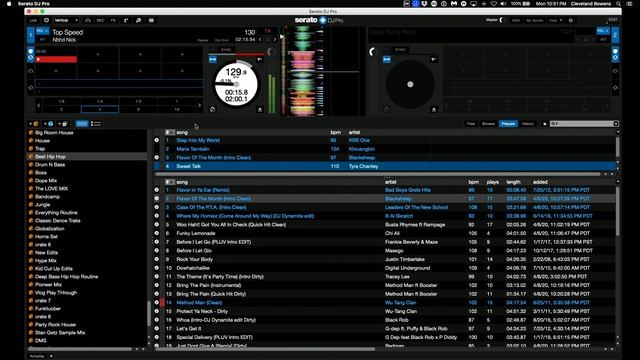Click status icon beside Funky Lemonade

[157, 233]
